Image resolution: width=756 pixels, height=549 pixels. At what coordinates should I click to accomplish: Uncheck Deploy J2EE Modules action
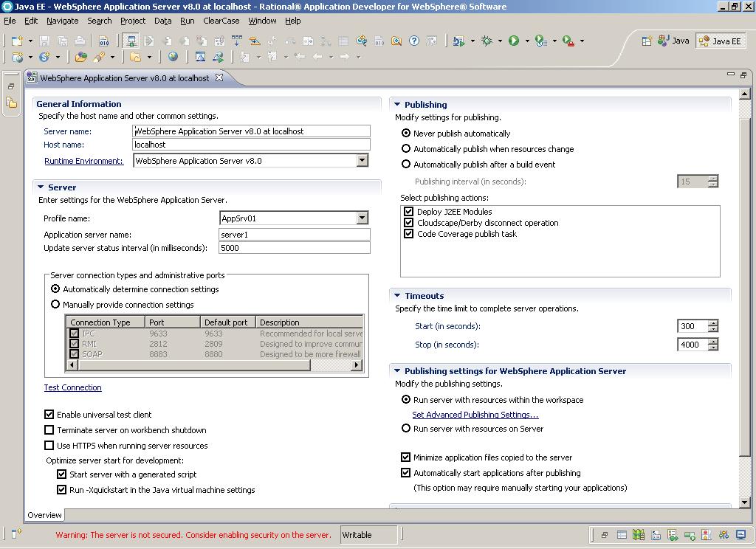click(409, 211)
